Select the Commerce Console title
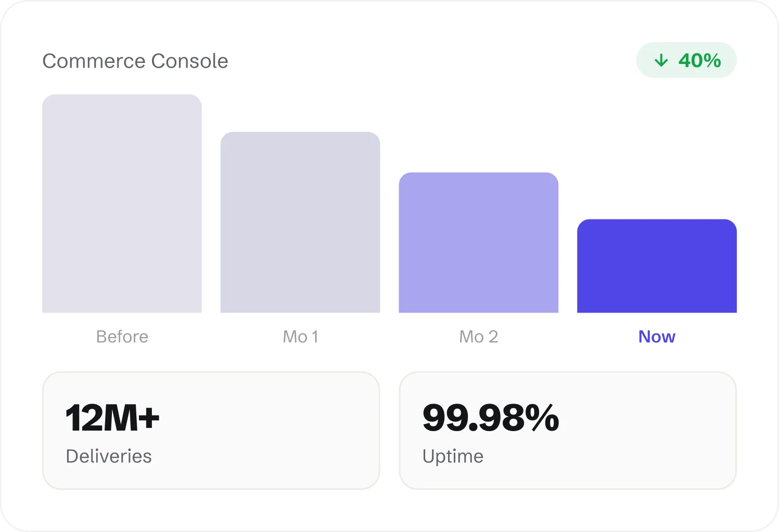Viewport: 779px width, 532px height. 135,61
